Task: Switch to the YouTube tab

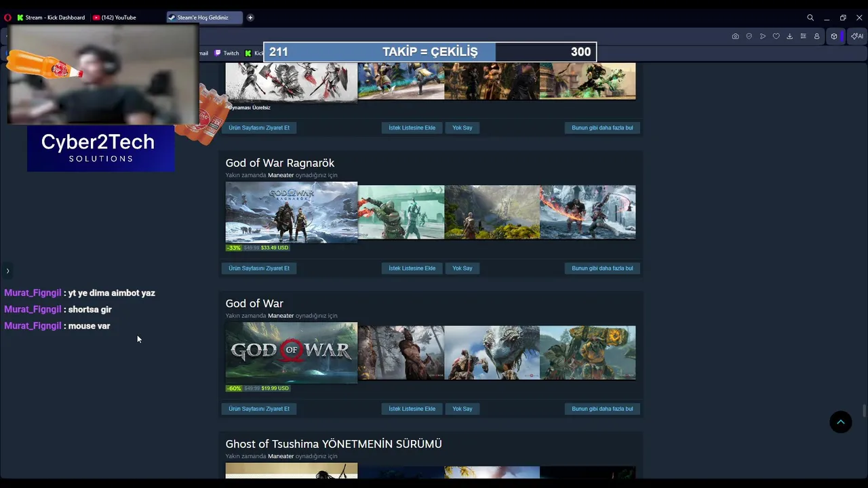Action: (114, 18)
